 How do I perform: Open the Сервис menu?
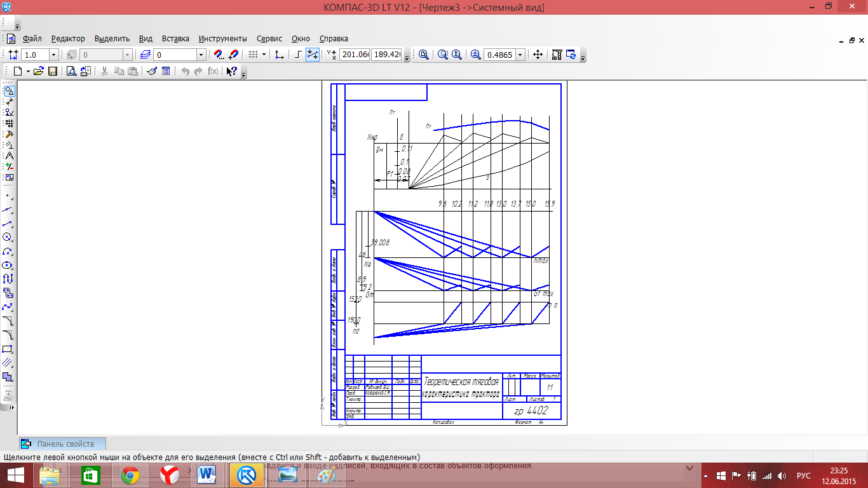coord(269,38)
